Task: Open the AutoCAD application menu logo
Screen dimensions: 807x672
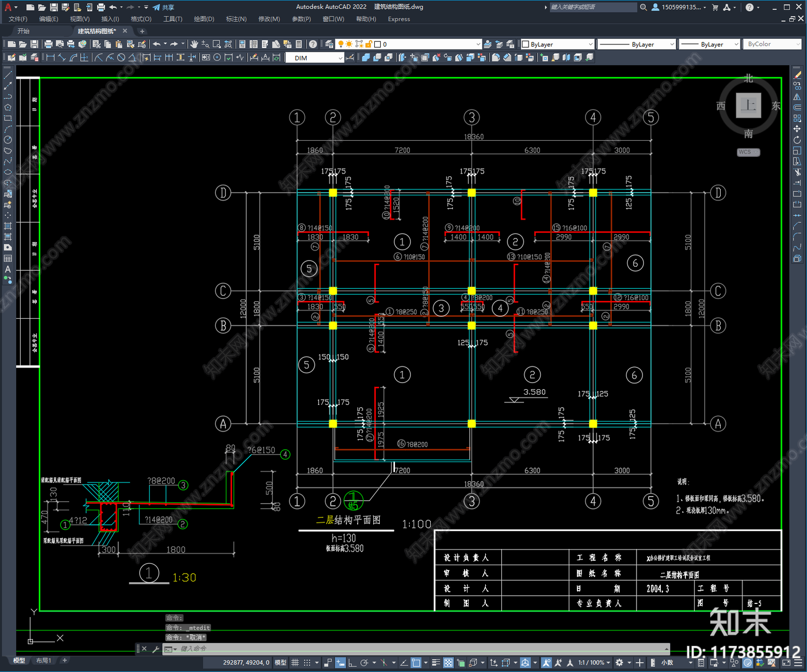Action: coord(8,7)
